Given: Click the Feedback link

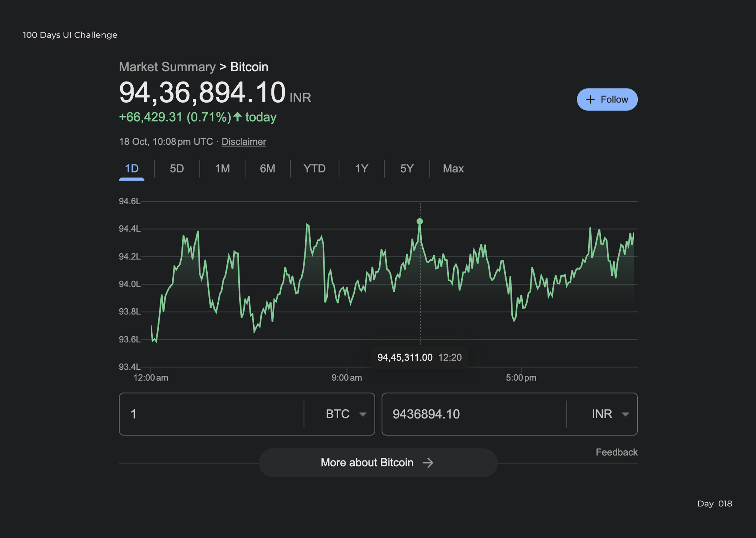Looking at the screenshot, I should (x=617, y=452).
